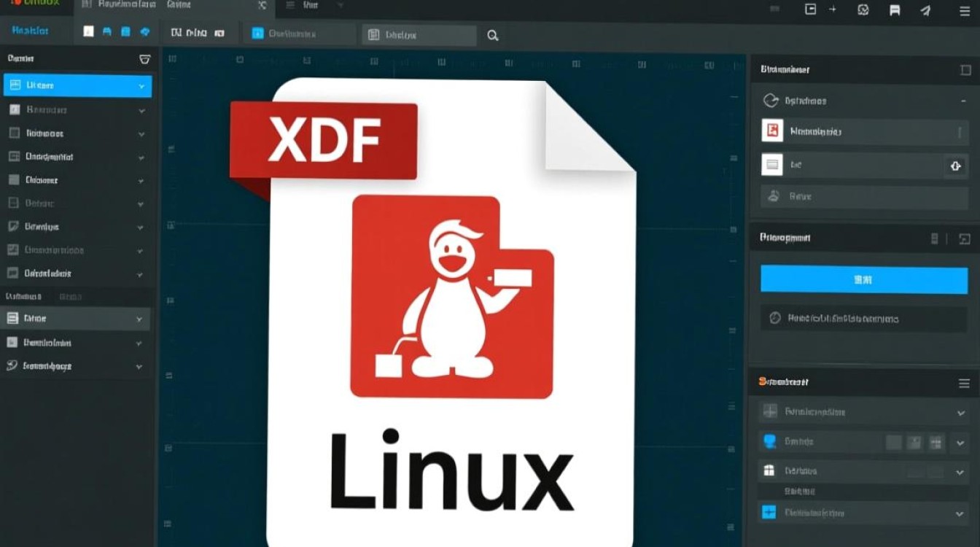Toggle the switch control beside the second right-panel entry

[956, 166]
